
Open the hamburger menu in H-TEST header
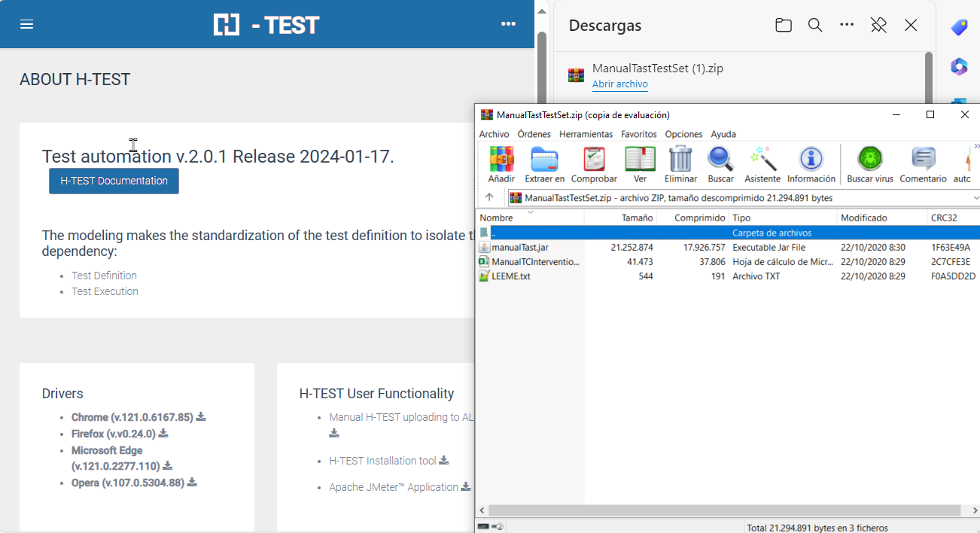(x=27, y=24)
